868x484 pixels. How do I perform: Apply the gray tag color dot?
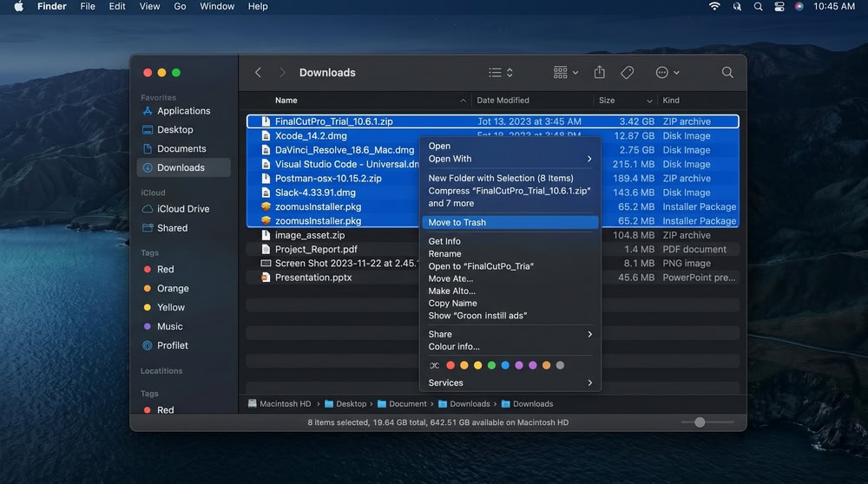coord(560,365)
